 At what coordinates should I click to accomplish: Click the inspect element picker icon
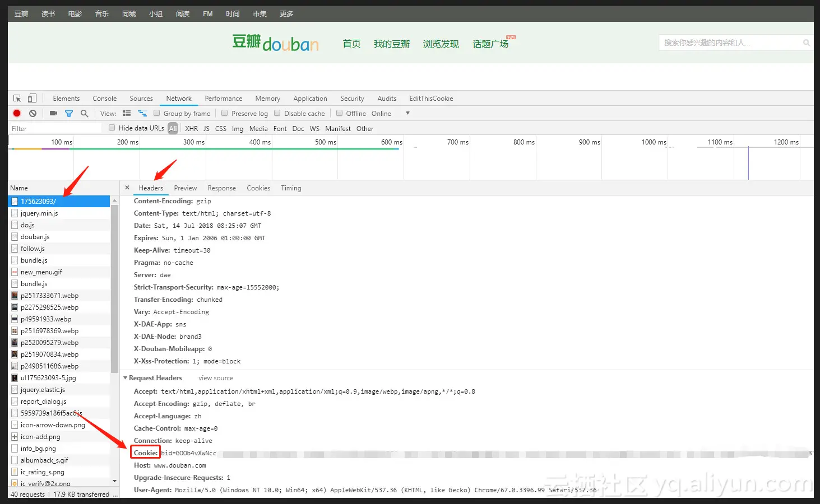click(17, 98)
